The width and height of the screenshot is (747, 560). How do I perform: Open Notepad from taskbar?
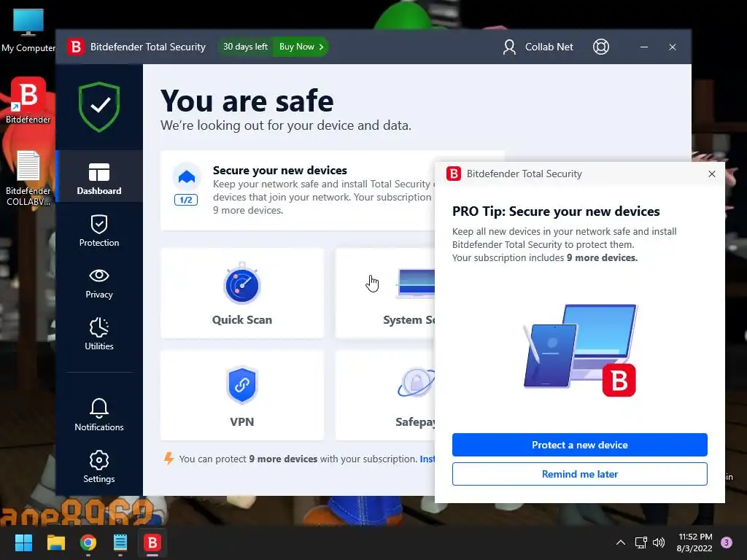tap(120, 542)
